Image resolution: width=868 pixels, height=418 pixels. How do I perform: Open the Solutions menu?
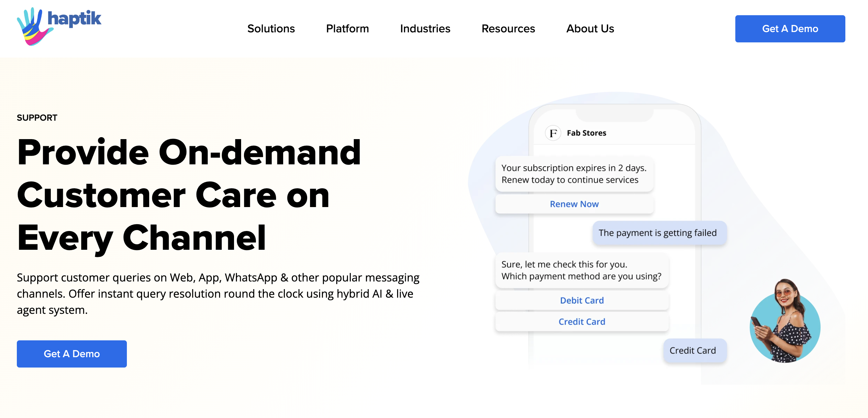click(271, 28)
